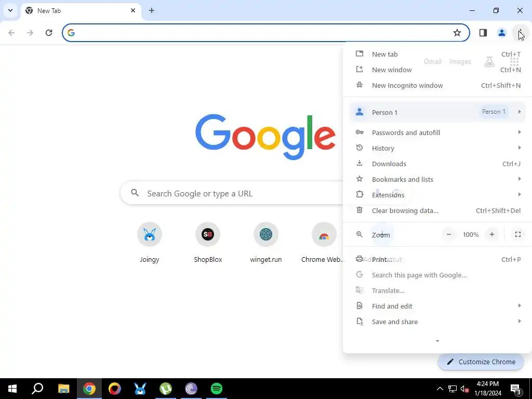The width and height of the screenshot is (532, 399).
Task: Select Search this page with Google
Action: pos(437,275)
